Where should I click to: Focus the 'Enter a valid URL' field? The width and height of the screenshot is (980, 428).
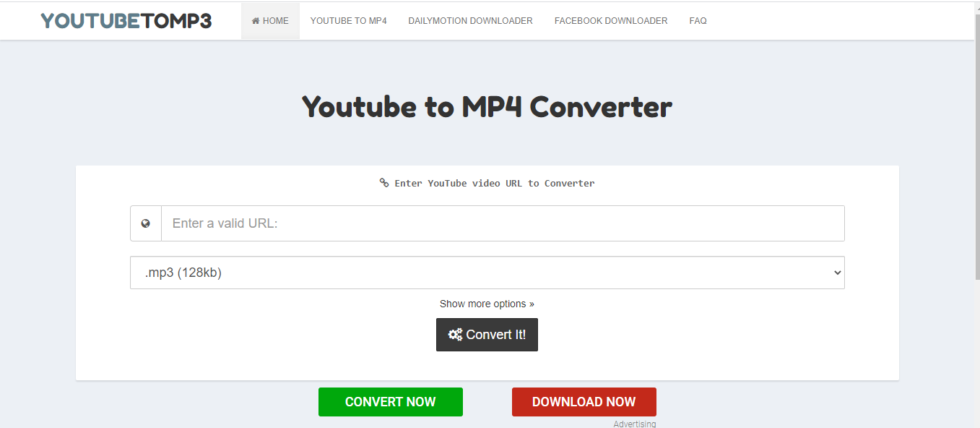coord(503,223)
